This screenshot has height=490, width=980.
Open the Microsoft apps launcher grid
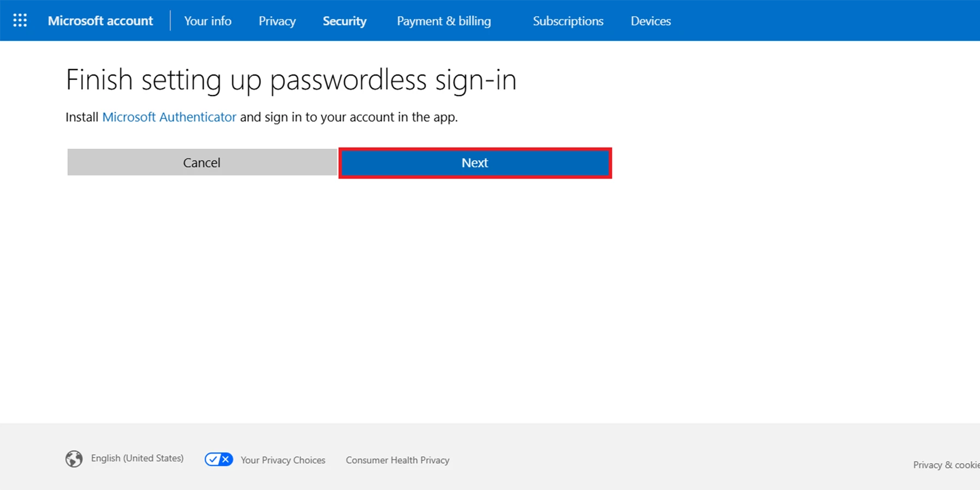tap(20, 21)
